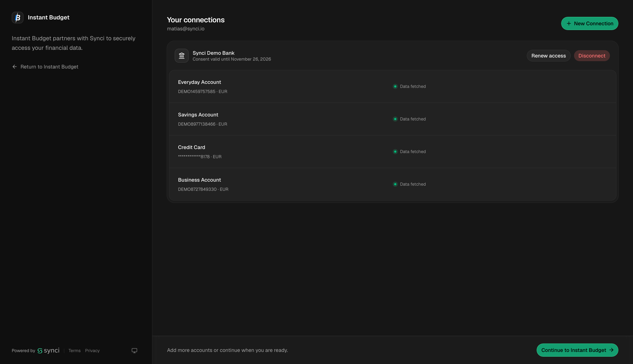The image size is (633, 364).
Task: Return to Instant Budget
Action: pyautogui.click(x=45, y=67)
